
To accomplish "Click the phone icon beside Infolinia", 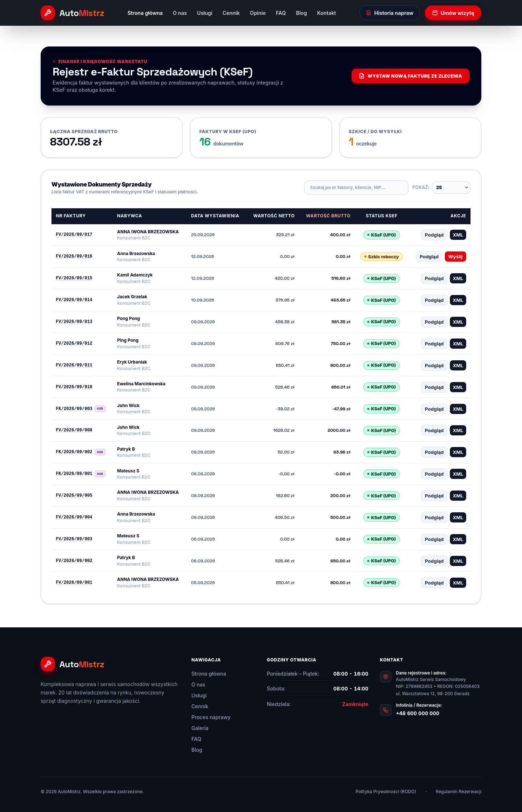I will (x=386, y=710).
